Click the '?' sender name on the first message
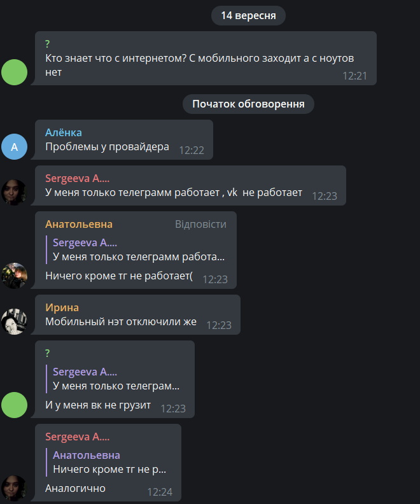This screenshot has height=504, width=420. point(47,44)
